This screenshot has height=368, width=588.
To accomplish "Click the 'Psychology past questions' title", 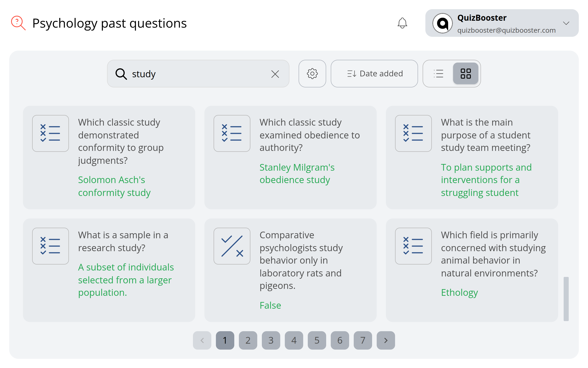I will click(109, 23).
